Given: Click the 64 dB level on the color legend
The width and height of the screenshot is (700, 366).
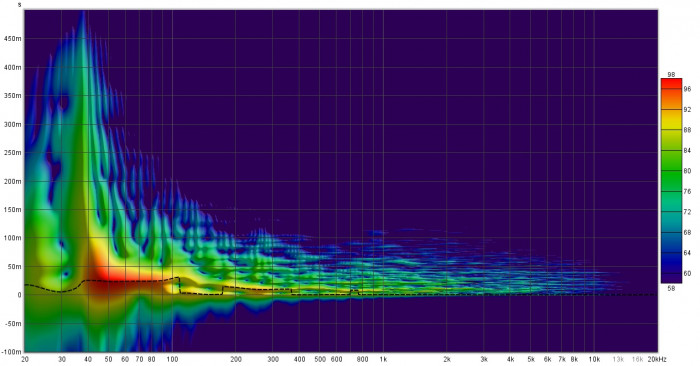Looking at the screenshot, I should (687, 253).
